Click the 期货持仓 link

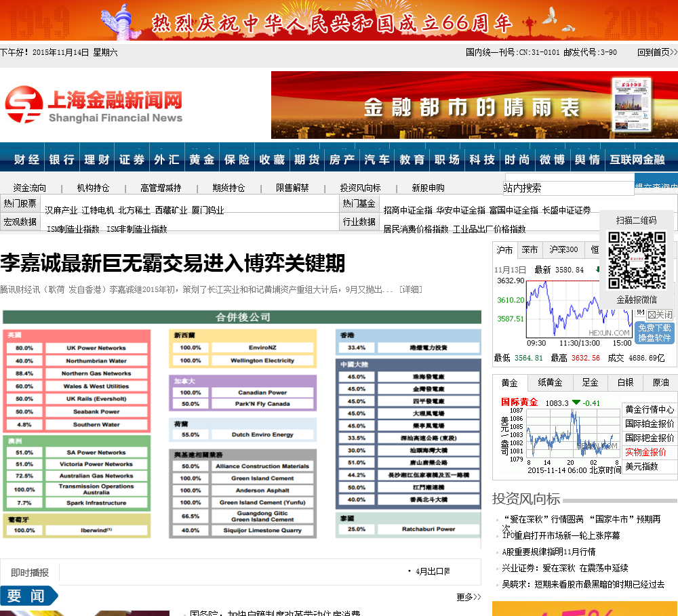point(228,188)
